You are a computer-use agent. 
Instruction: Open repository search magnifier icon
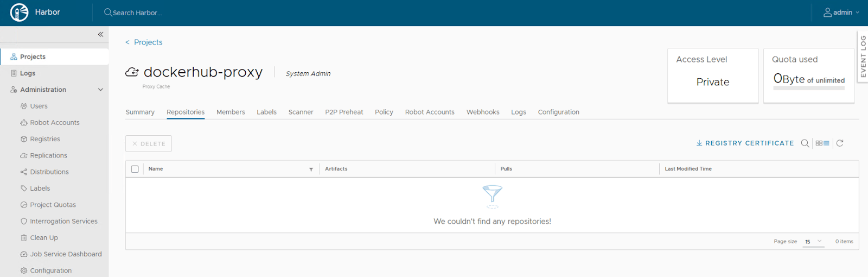coord(805,143)
